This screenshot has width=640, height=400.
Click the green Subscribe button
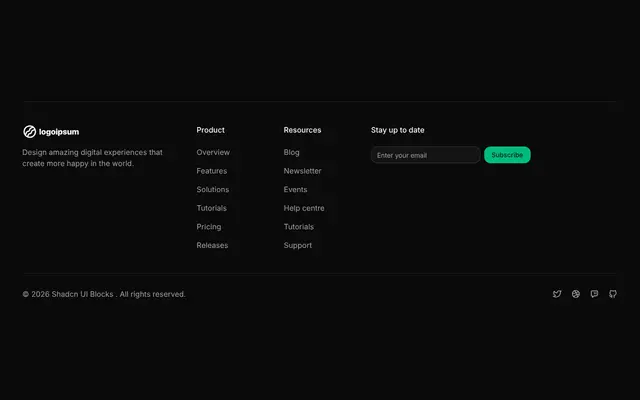(507, 155)
